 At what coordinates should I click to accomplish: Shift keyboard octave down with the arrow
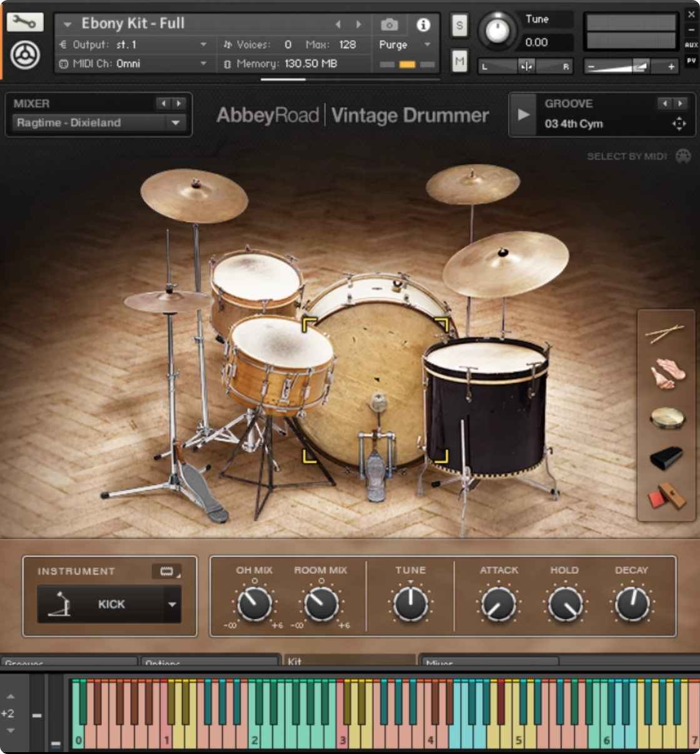tap(10, 730)
